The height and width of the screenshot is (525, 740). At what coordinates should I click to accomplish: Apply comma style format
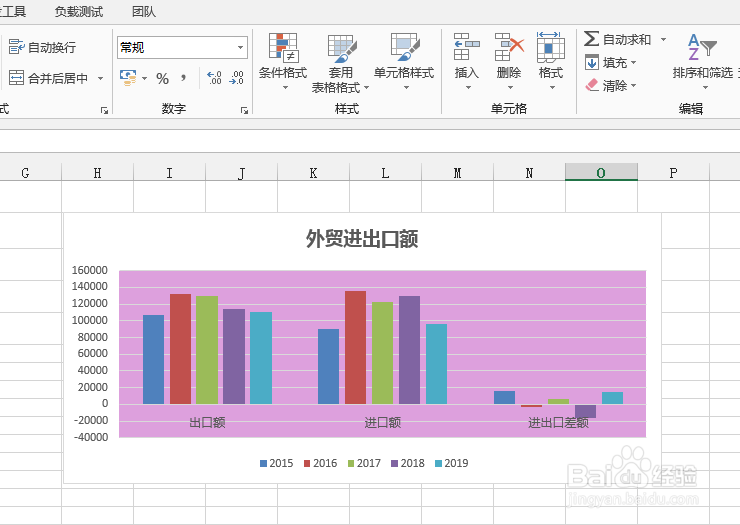[x=183, y=78]
